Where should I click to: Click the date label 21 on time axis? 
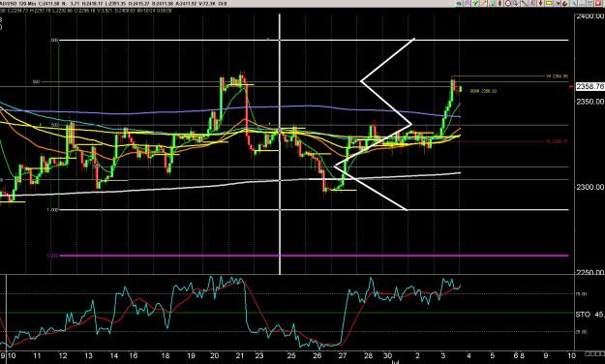[x=240, y=355]
